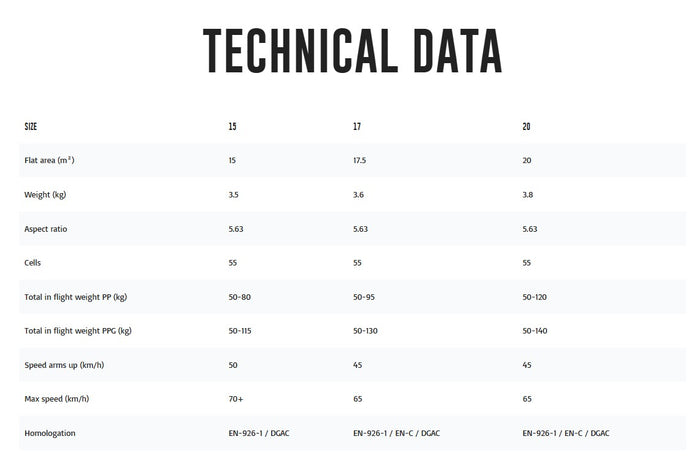
Task: Click the 50-140 PPG weight value
Action: pyautogui.click(x=535, y=331)
